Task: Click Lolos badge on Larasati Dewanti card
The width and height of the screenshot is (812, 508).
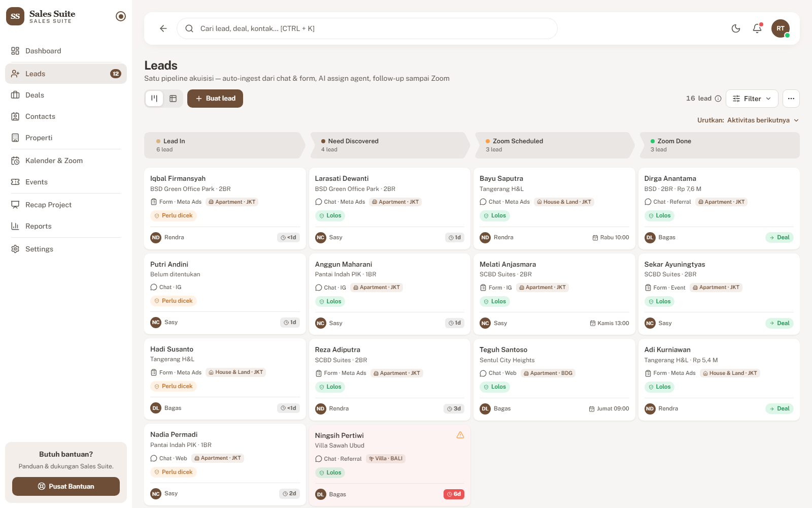Action: click(x=330, y=215)
